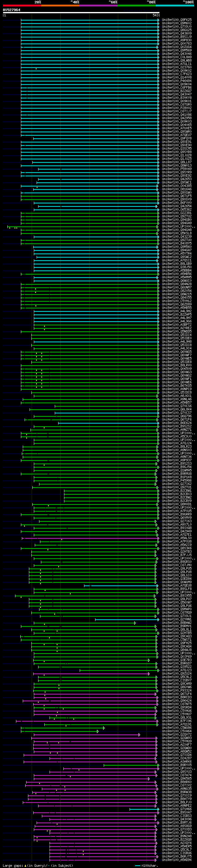Viewport: 197px width, 868px height.
Task: Select hit UniRef100_B9RYX5
Action: [177, 765]
